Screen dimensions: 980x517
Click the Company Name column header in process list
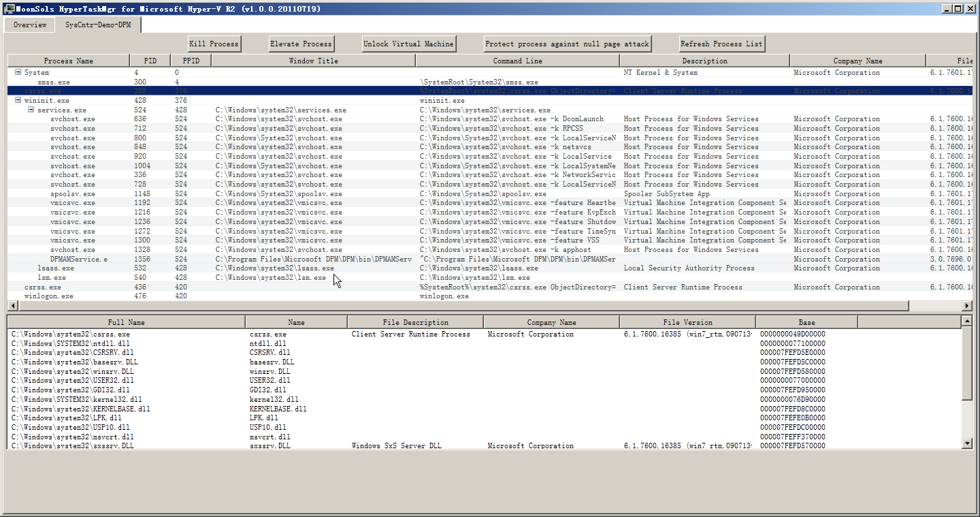coord(857,61)
